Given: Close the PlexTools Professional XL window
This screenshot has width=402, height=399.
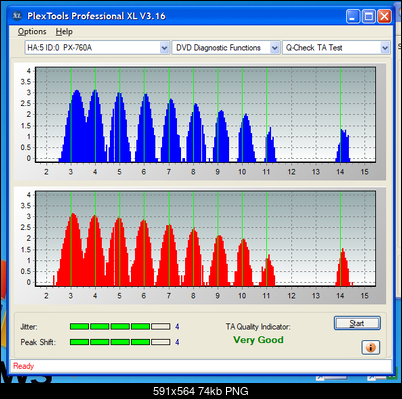Looking at the screenshot, I should [x=384, y=16].
